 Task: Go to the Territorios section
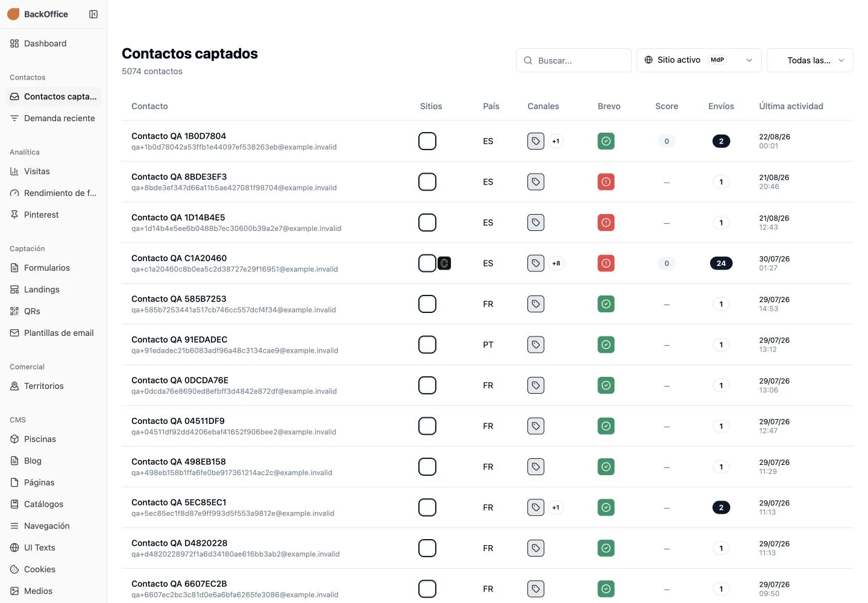(x=54, y=386)
